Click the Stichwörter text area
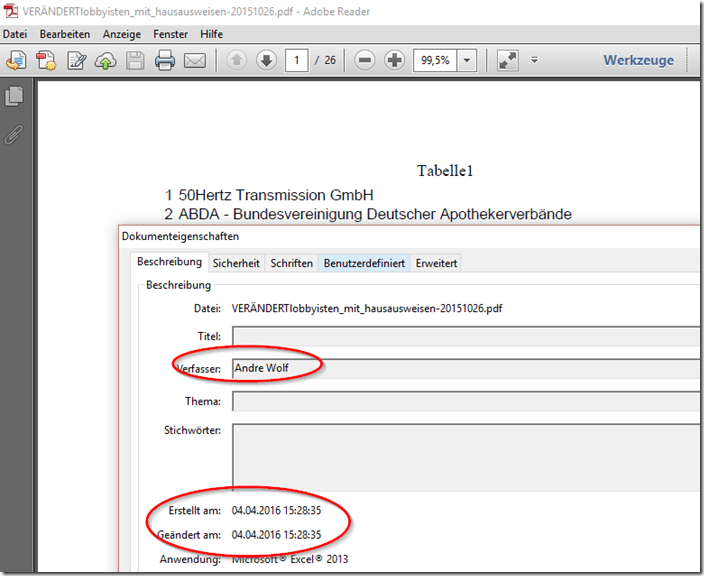Viewport: 704px width, 576px height. pyautogui.click(x=466, y=457)
